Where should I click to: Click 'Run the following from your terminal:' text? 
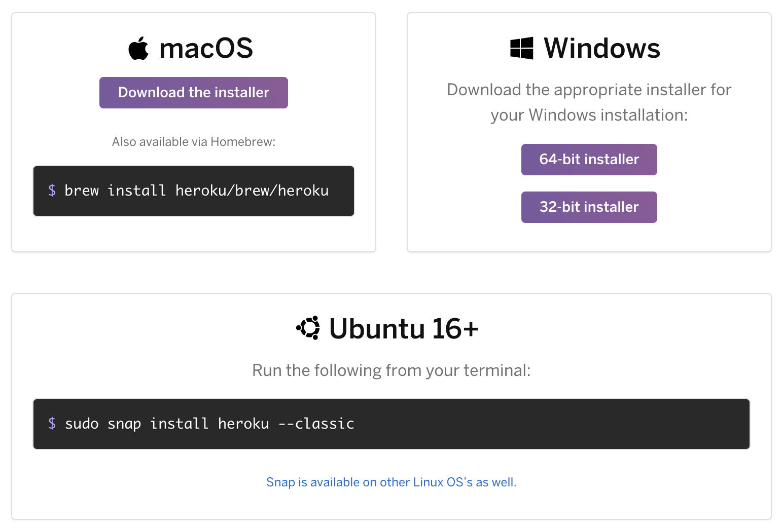click(392, 370)
